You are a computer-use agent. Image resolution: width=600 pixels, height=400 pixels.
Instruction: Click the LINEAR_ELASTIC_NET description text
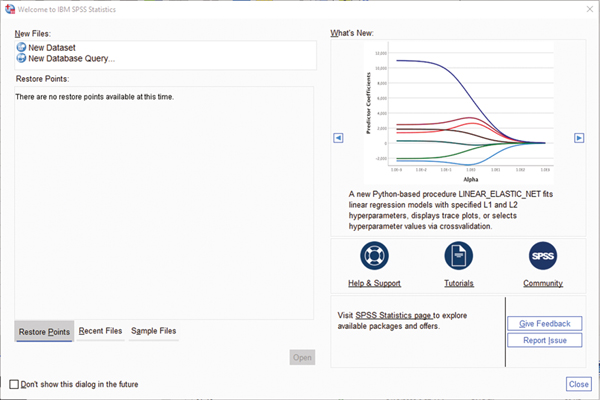pos(451,210)
